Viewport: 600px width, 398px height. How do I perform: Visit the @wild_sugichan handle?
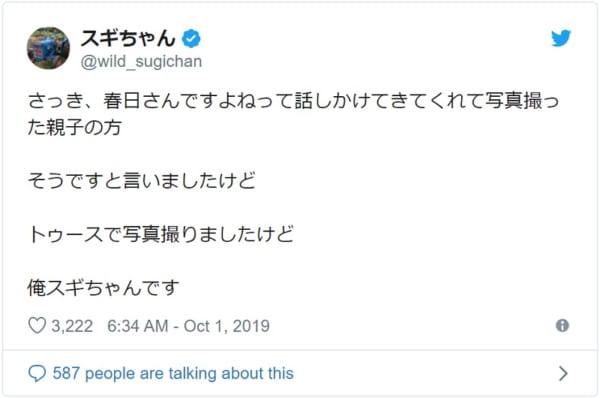point(141,62)
